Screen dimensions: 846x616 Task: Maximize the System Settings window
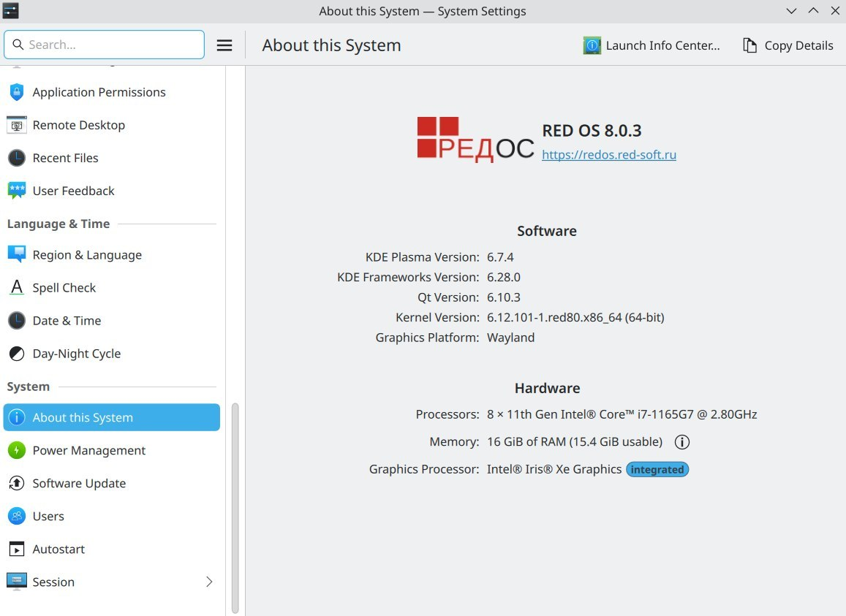814,11
